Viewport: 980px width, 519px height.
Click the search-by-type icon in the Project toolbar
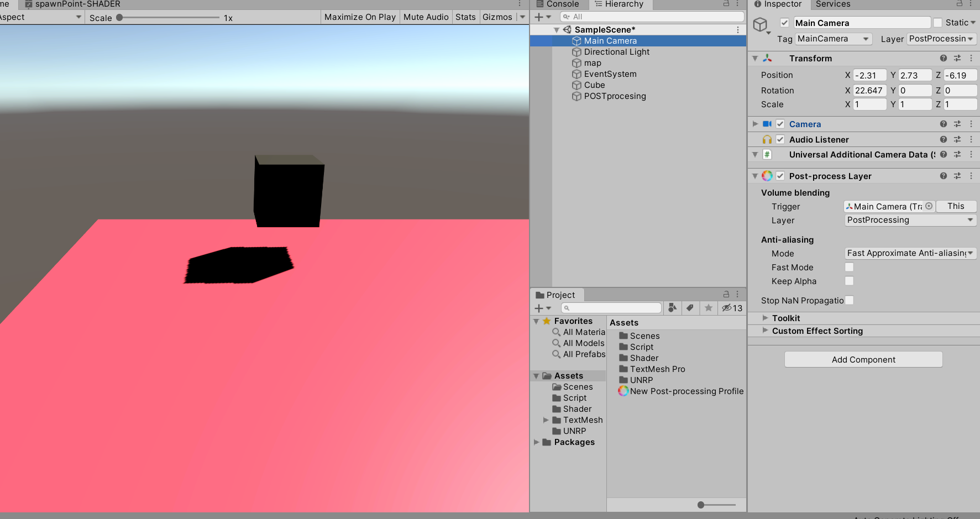pyautogui.click(x=672, y=308)
